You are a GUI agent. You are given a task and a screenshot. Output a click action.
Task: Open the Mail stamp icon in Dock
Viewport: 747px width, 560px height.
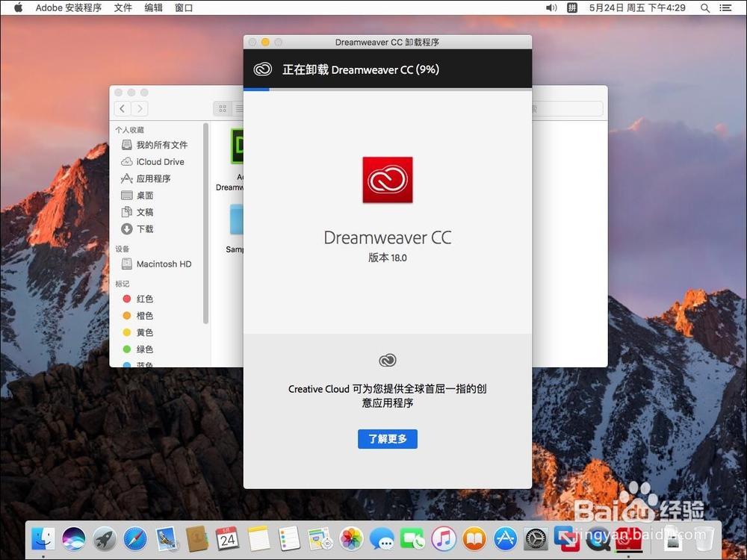pyautogui.click(x=167, y=539)
